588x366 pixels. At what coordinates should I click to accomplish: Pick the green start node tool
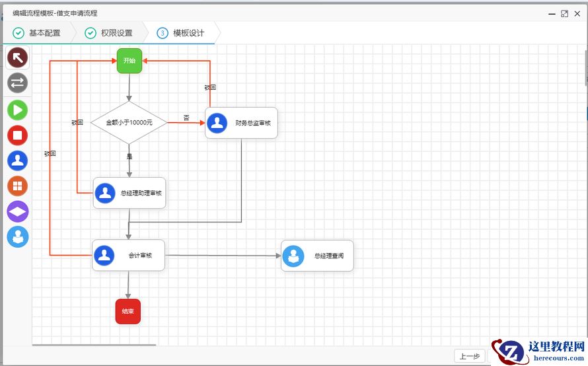tap(18, 110)
